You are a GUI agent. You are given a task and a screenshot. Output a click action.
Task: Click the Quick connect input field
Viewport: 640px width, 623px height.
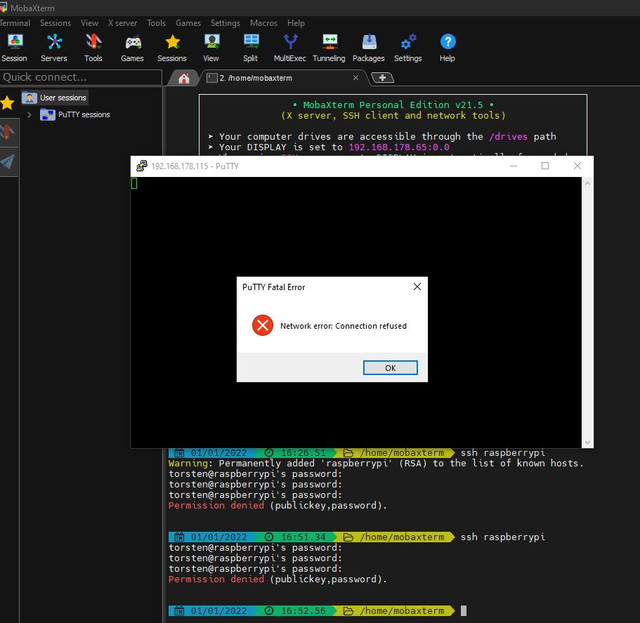81,77
